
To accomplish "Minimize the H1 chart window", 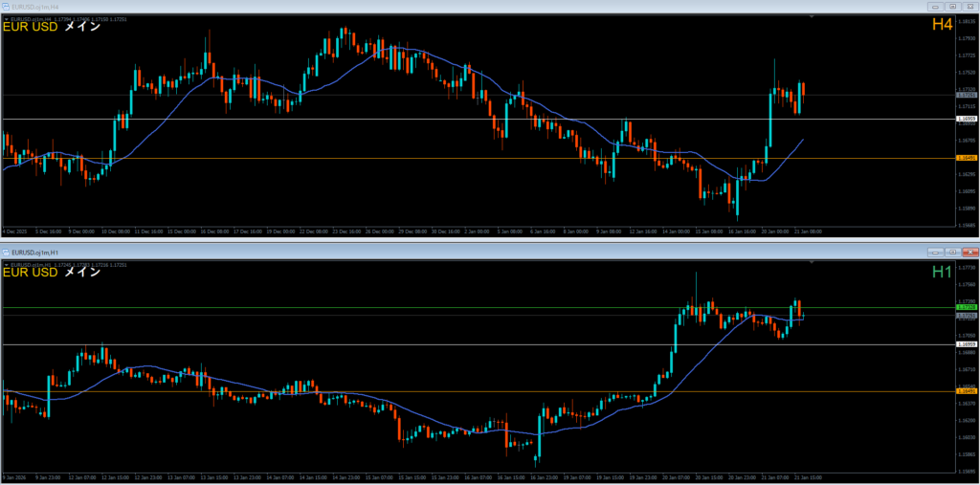I will [x=936, y=252].
